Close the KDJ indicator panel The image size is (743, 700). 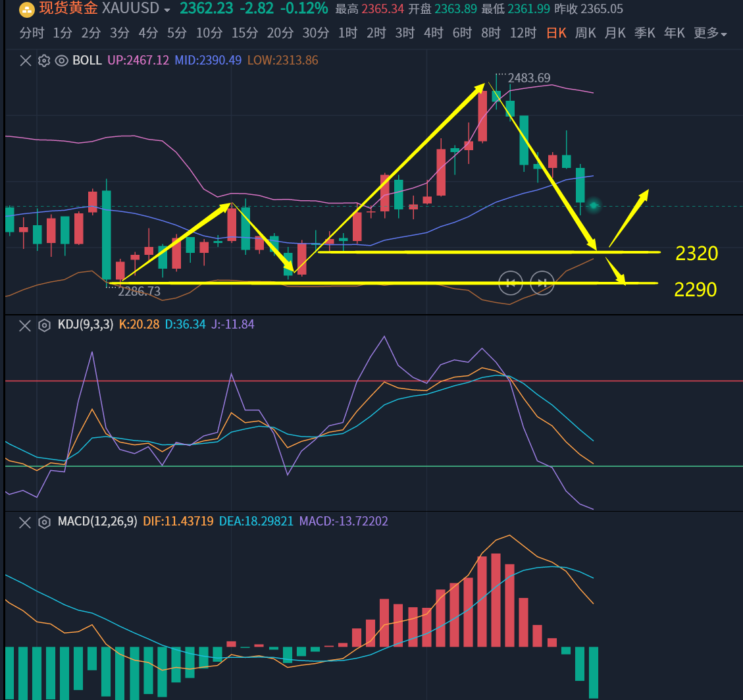25,325
